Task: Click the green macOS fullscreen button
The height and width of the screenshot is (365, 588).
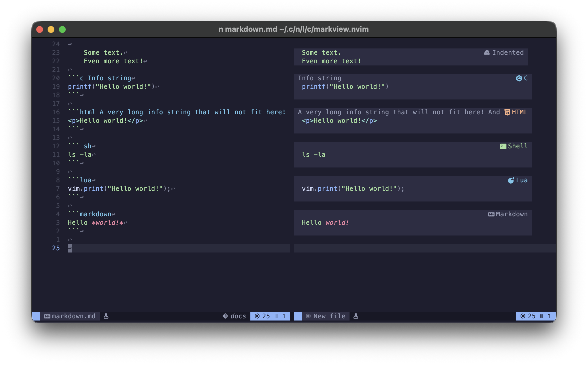Action: tap(62, 29)
